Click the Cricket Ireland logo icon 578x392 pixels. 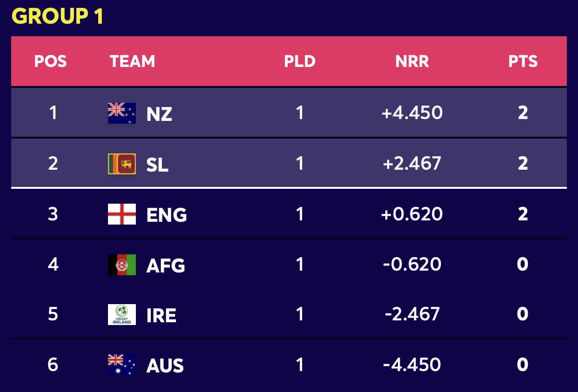[x=122, y=314]
